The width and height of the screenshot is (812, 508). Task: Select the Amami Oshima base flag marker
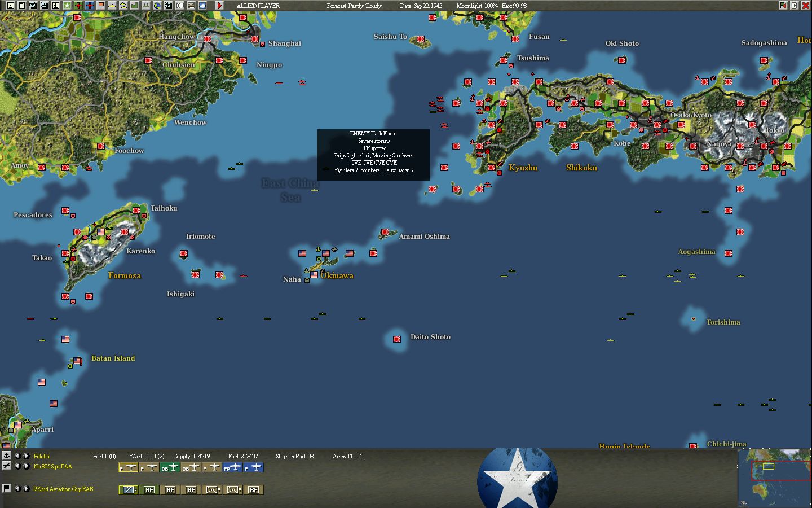(385, 232)
